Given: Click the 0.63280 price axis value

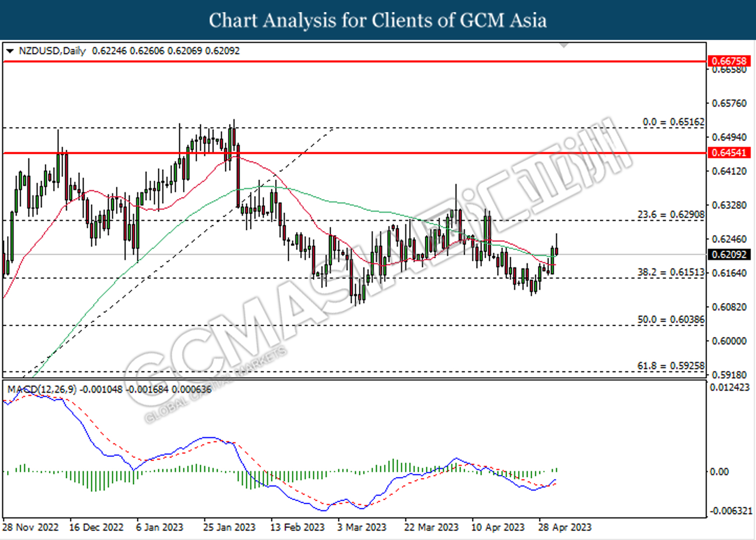Looking at the screenshot, I should 729,205.
